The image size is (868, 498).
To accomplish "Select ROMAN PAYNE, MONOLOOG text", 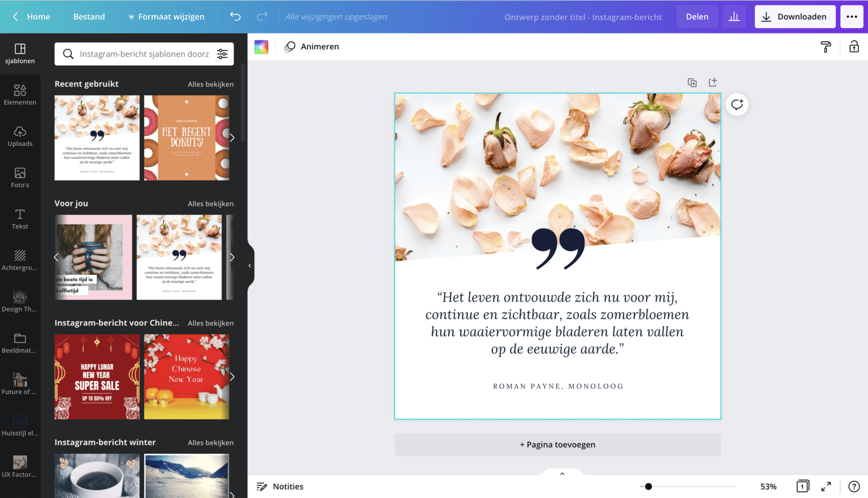I will click(x=558, y=386).
